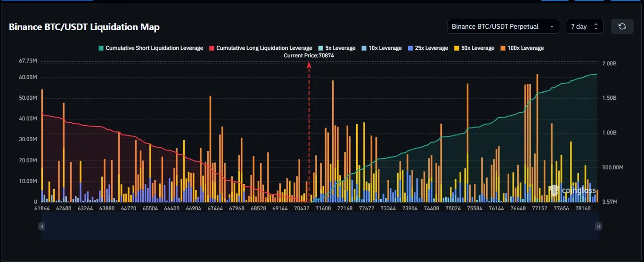Screen dimensions: 644x262
Task: Grab the left pause-style handle of range bar
Action: 41,226
